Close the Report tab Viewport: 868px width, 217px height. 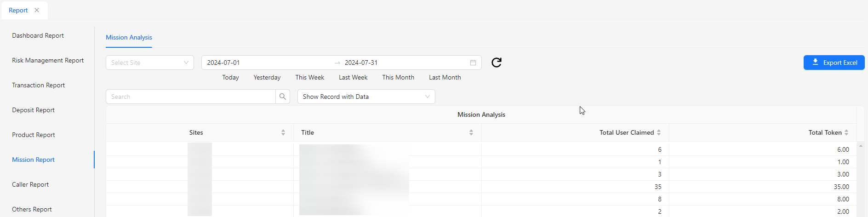click(x=37, y=10)
